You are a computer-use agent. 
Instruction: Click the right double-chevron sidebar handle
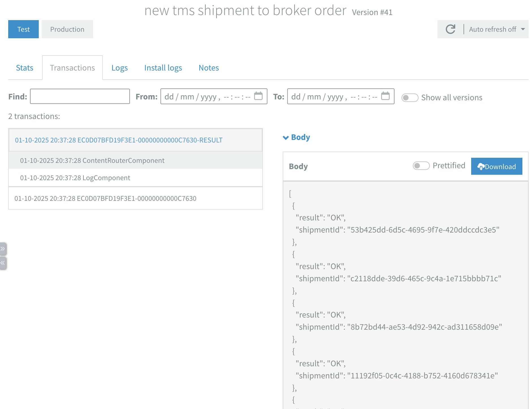3,249
